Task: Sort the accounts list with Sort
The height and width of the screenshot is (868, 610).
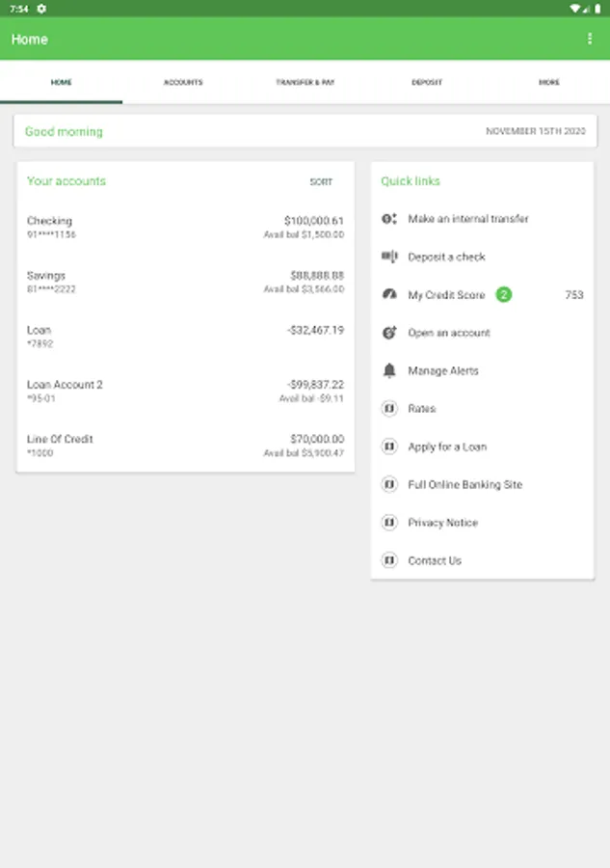Action: click(x=321, y=181)
